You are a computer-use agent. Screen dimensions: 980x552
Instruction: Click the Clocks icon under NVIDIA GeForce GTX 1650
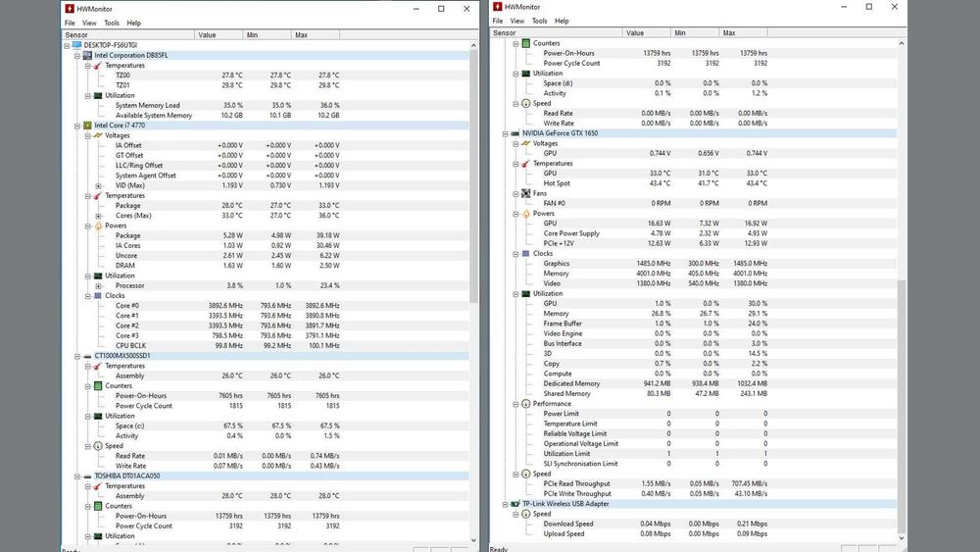(525, 254)
